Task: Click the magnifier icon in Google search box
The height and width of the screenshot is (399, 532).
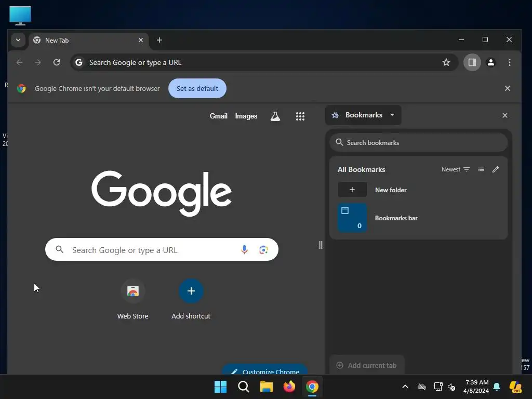Action: coord(59,250)
